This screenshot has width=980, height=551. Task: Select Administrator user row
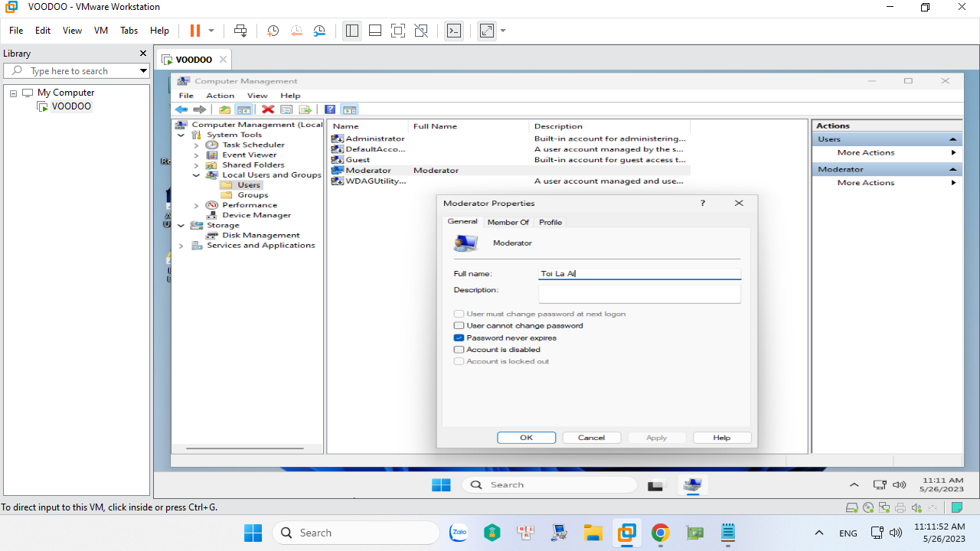coord(510,139)
